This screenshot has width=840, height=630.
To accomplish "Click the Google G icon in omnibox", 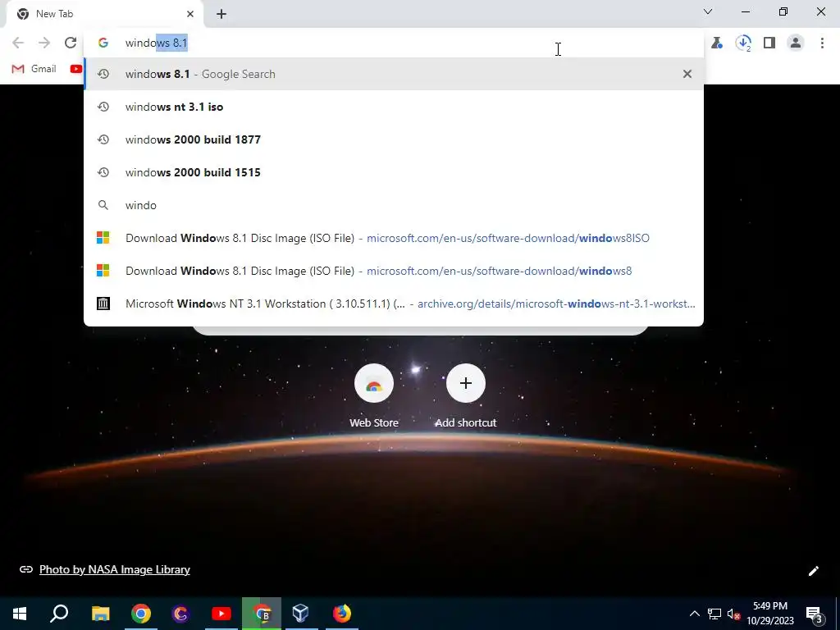I will coord(103,43).
